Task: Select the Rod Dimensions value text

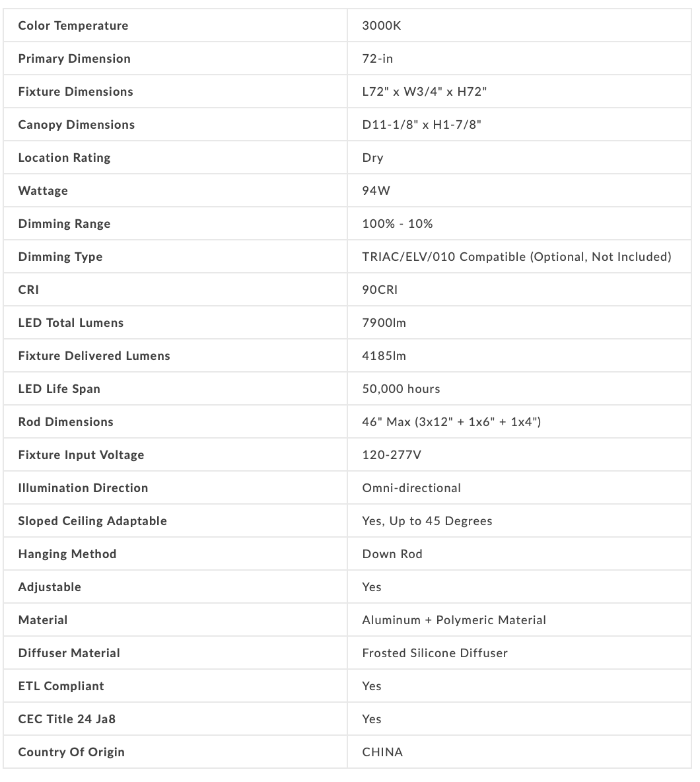Action: click(451, 422)
